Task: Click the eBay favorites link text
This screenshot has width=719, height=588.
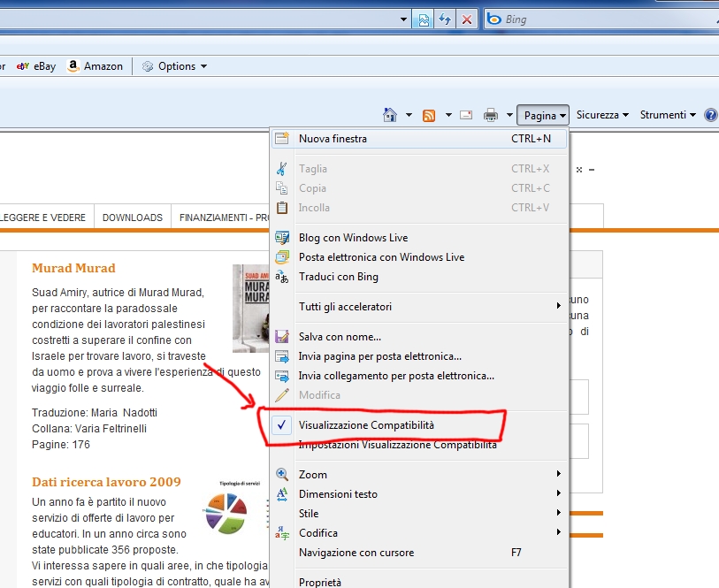Action: tap(44, 66)
